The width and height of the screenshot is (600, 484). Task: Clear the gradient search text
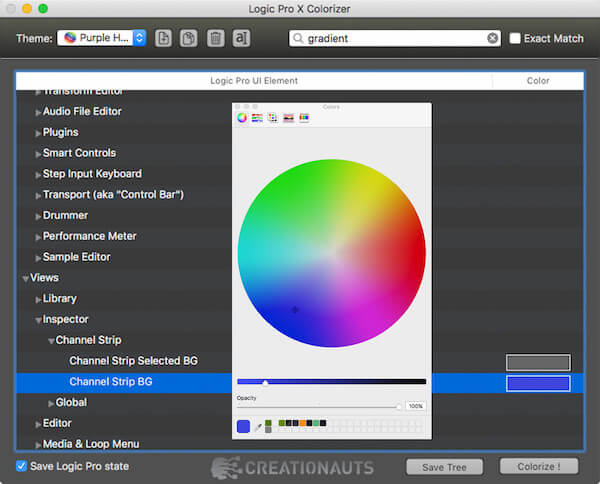pyautogui.click(x=492, y=38)
